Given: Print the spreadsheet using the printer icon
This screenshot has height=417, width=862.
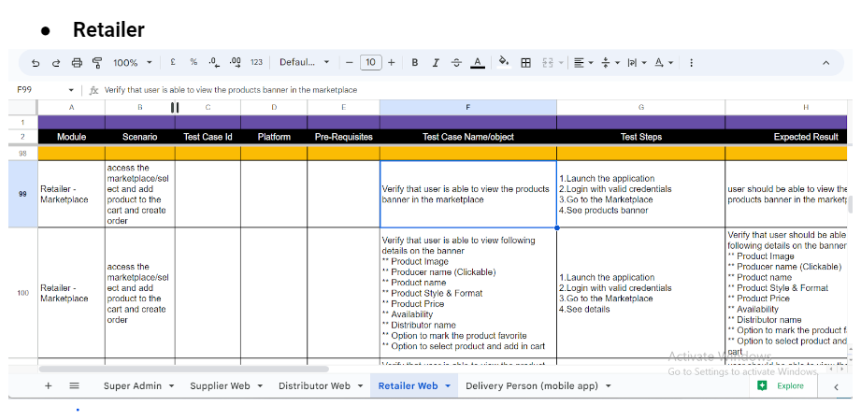Looking at the screenshot, I should point(77,62).
